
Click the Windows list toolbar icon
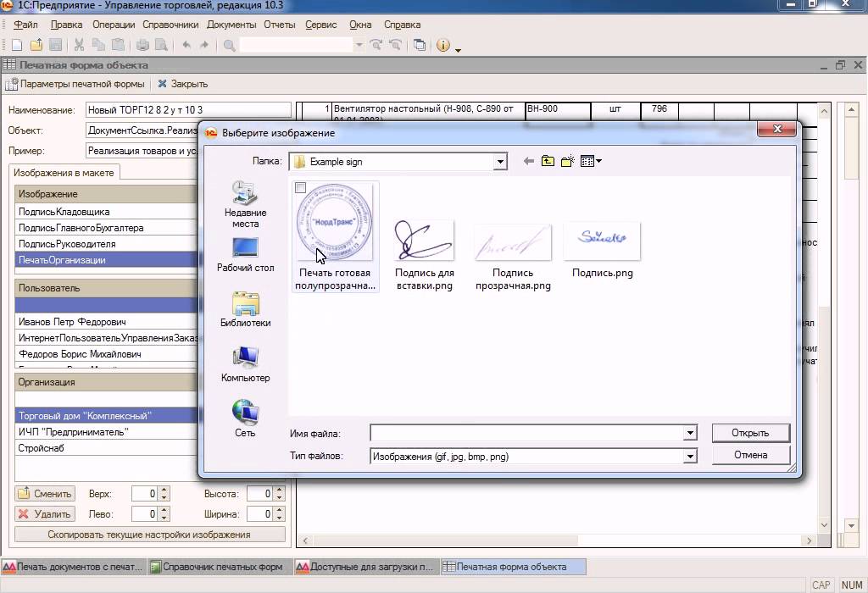click(420, 46)
